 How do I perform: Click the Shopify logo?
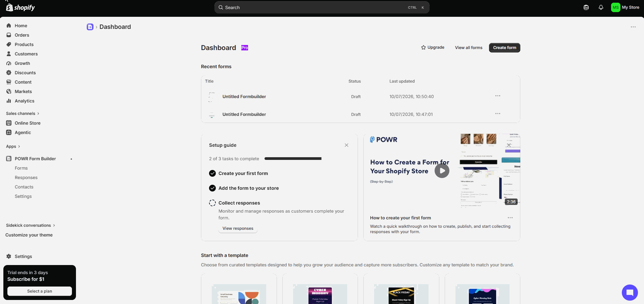coord(21,7)
